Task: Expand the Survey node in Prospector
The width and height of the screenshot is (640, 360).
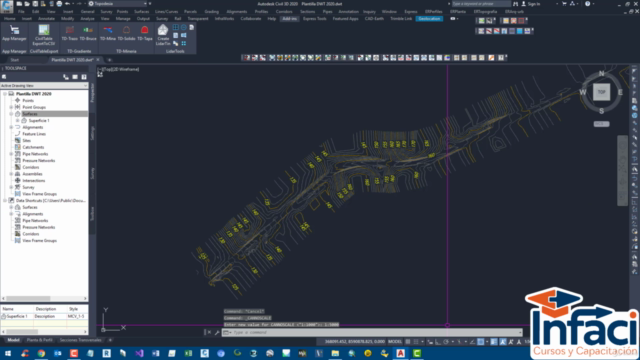Action: click(x=11, y=187)
